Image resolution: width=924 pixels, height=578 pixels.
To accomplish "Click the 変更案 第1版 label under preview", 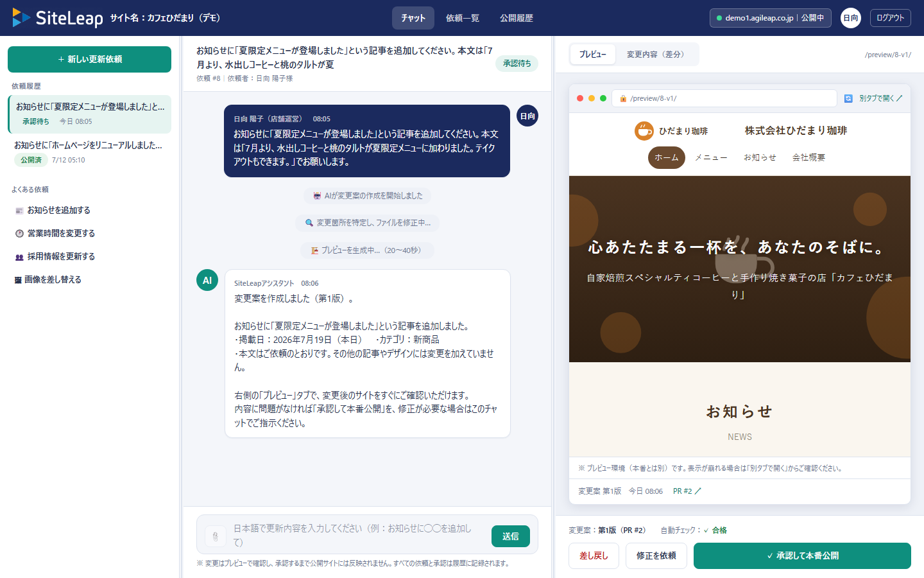I will coord(599,491).
